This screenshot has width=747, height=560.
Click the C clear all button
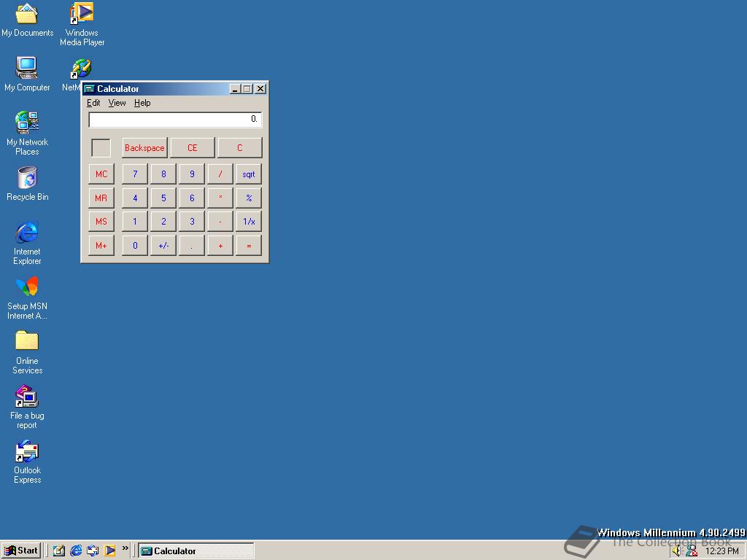(239, 147)
